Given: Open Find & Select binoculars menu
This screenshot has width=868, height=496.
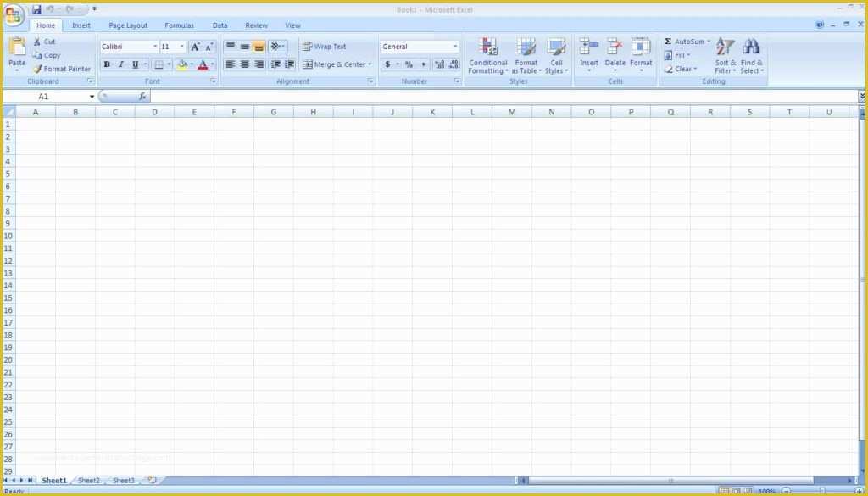Looking at the screenshot, I should tap(752, 56).
